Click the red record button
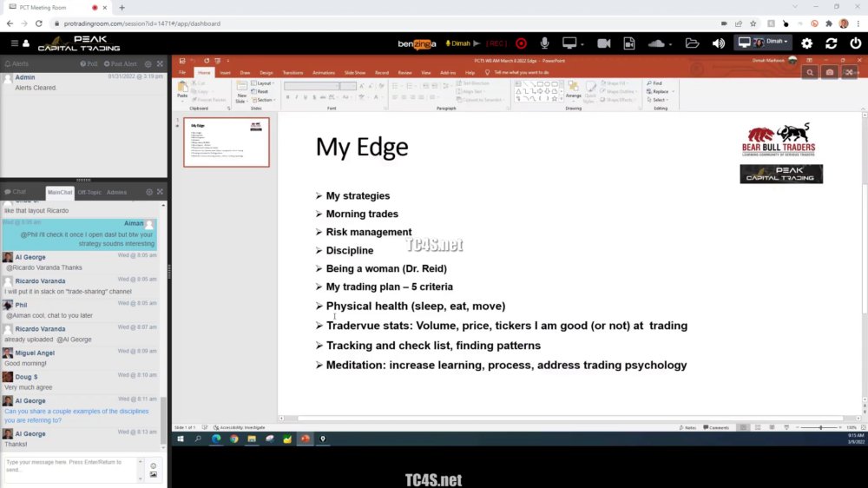 521,43
